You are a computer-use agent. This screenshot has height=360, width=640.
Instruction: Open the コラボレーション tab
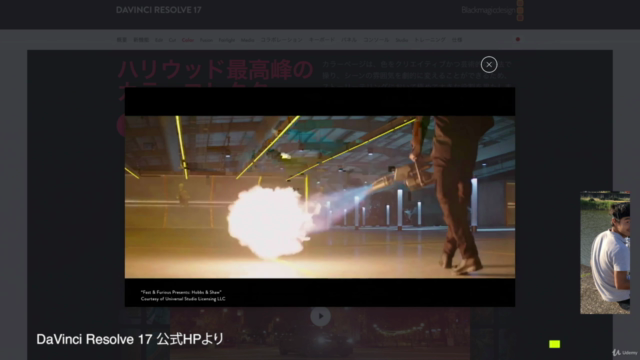(x=282, y=40)
